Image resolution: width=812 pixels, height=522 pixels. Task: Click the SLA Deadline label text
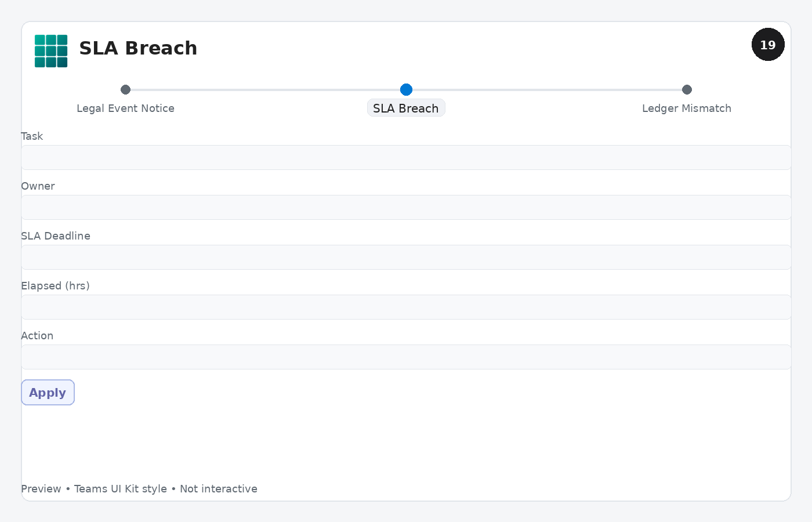(x=56, y=236)
